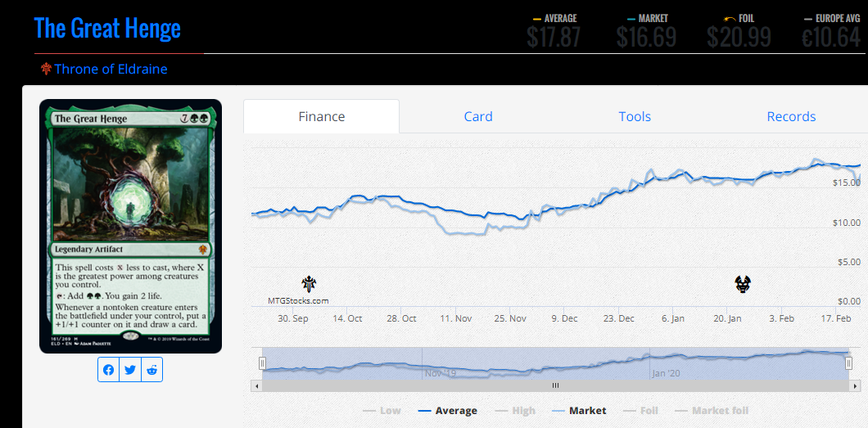The width and height of the screenshot is (868, 428).
Task: Toggle the Low price series in legend
Action: pyautogui.click(x=382, y=411)
